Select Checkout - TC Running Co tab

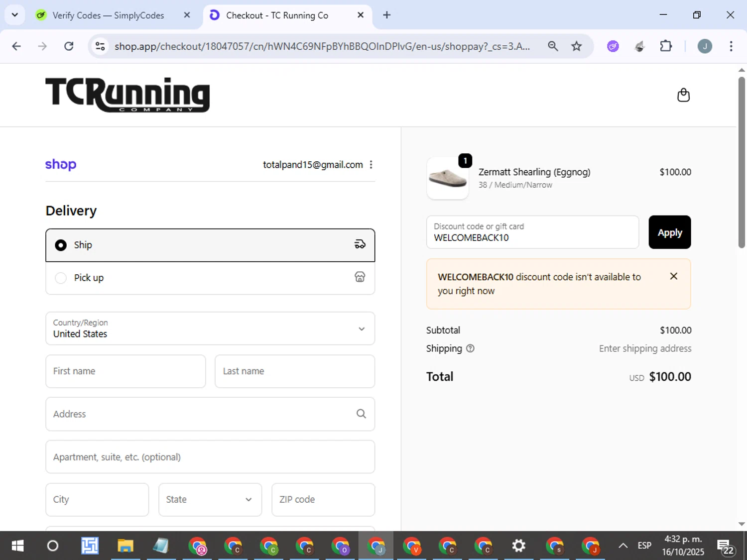[277, 15]
